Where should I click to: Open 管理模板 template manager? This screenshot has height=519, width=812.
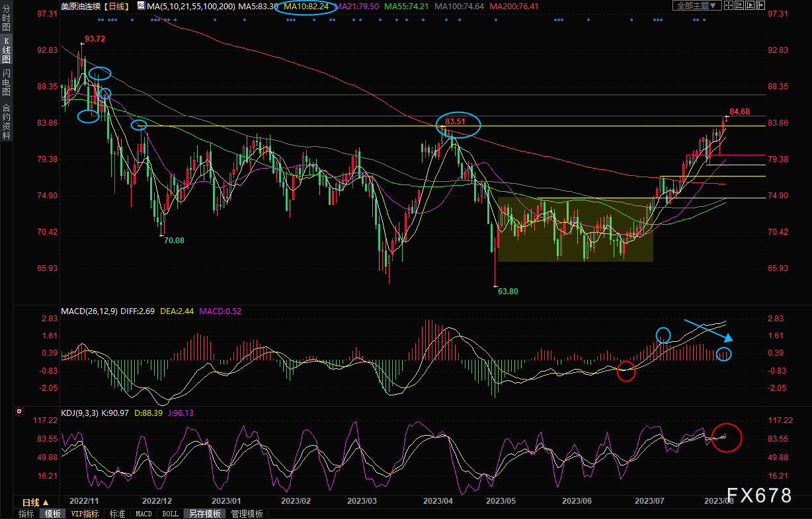click(247, 514)
